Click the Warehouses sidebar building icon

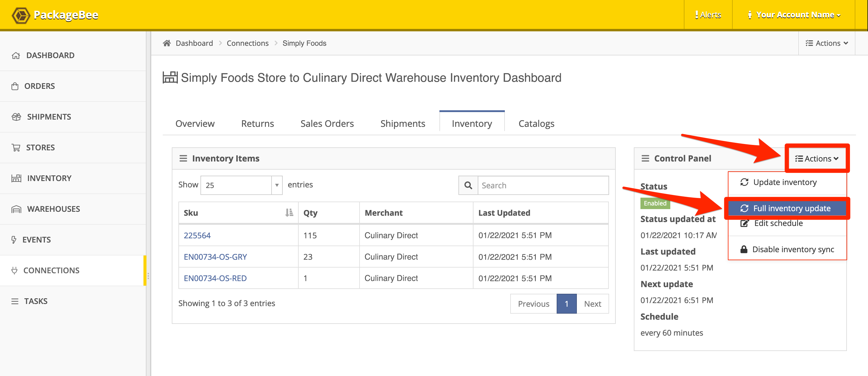tap(16, 209)
